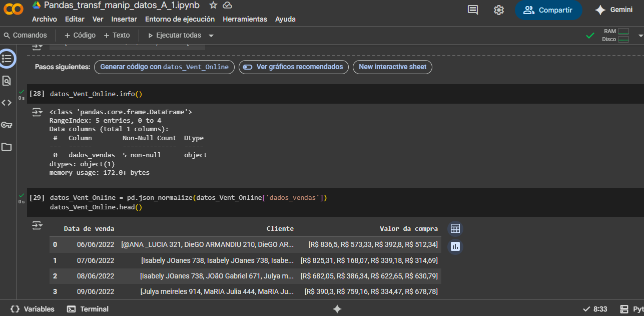Click the Data de venda column header
This screenshot has width=644, height=316.
click(89, 228)
